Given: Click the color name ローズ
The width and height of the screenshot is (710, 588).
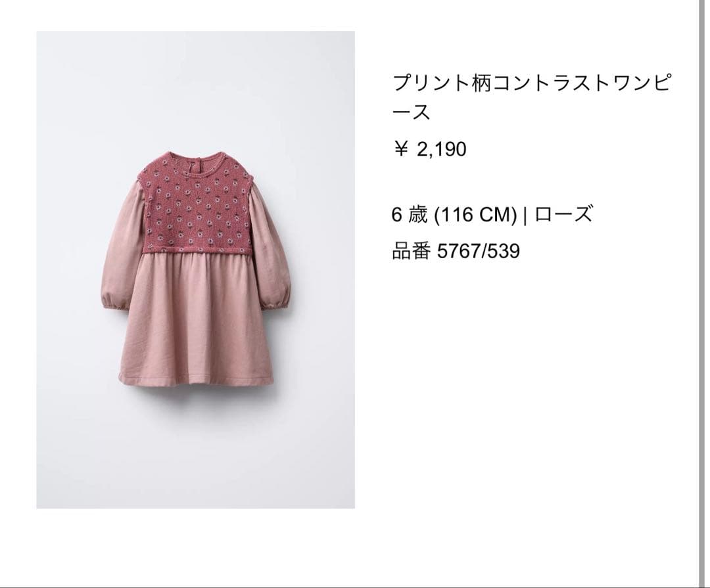Looking at the screenshot, I should [564, 214].
